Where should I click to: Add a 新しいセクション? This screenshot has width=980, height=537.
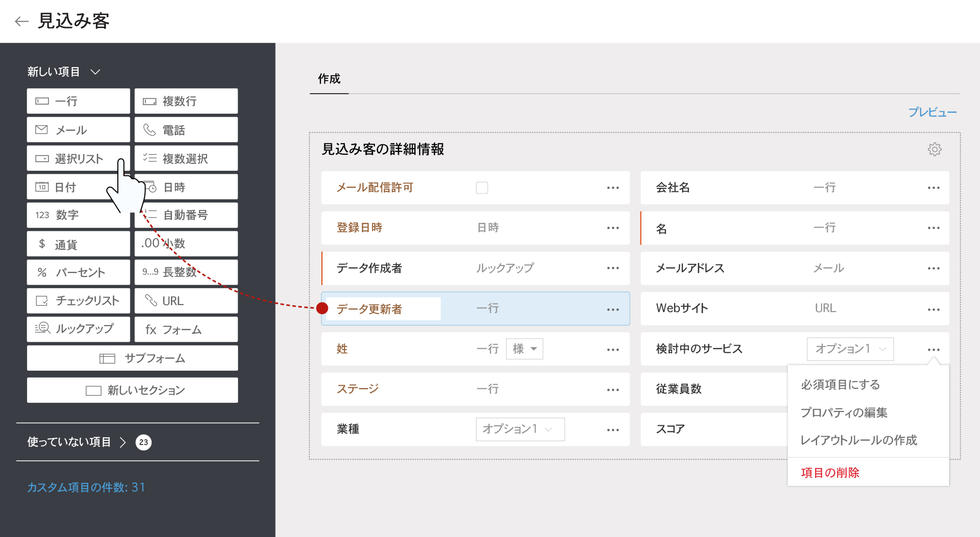[x=132, y=390]
